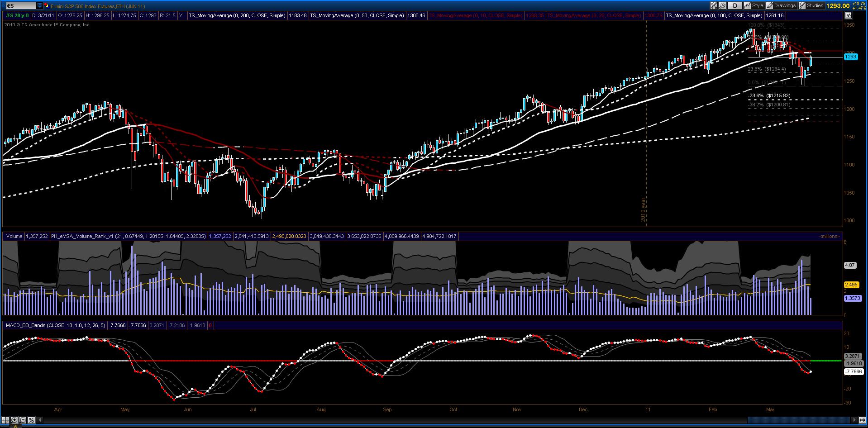Click the chart mode icon below toolbar
The height and width of the screenshot is (428, 868).
pos(848,15)
